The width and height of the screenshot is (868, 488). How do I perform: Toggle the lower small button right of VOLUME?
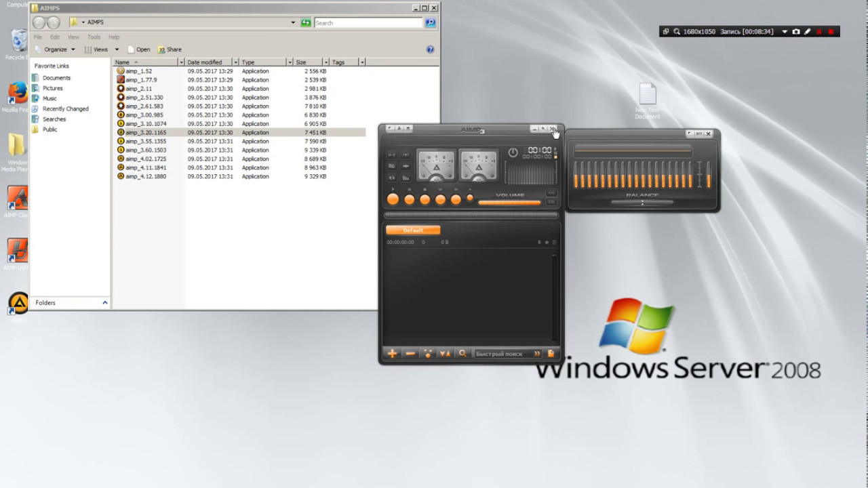pyautogui.click(x=551, y=202)
